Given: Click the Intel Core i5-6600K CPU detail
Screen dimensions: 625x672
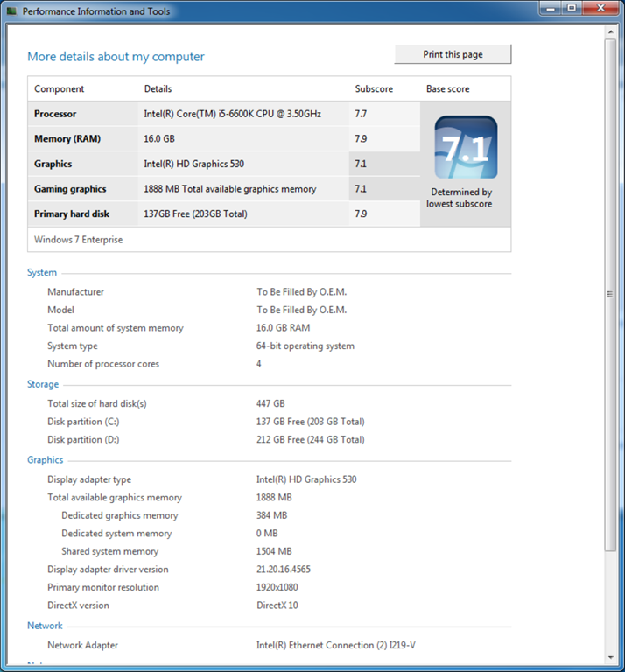Looking at the screenshot, I should pos(232,114).
